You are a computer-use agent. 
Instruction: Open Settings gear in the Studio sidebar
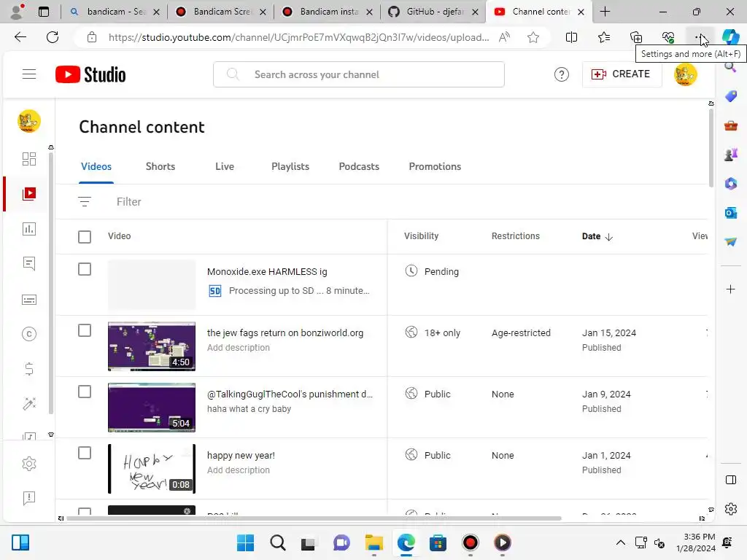click(29, 463)
